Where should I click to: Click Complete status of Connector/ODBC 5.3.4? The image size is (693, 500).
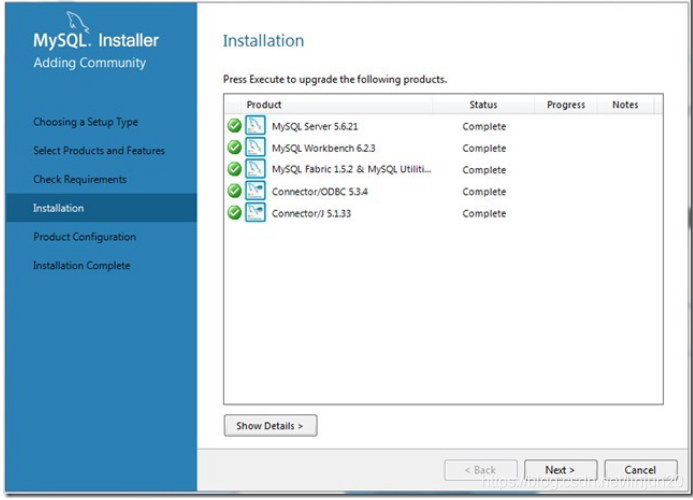(x=484, y=192)
